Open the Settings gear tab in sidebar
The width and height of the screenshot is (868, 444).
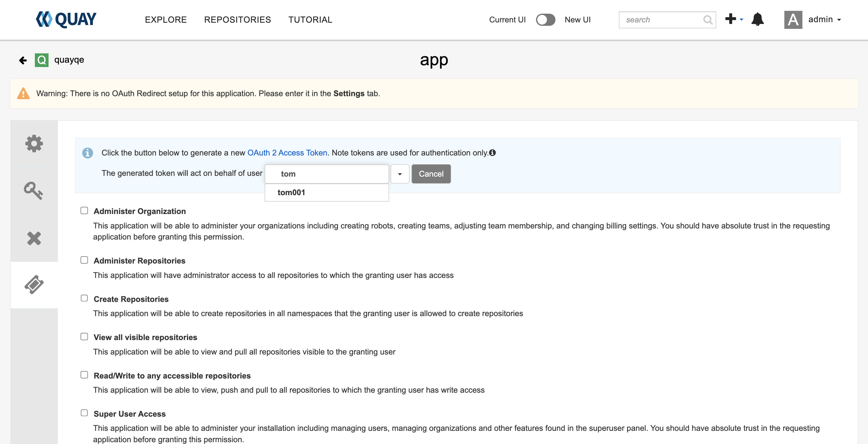pyautogui.click(x=34, y=144)
